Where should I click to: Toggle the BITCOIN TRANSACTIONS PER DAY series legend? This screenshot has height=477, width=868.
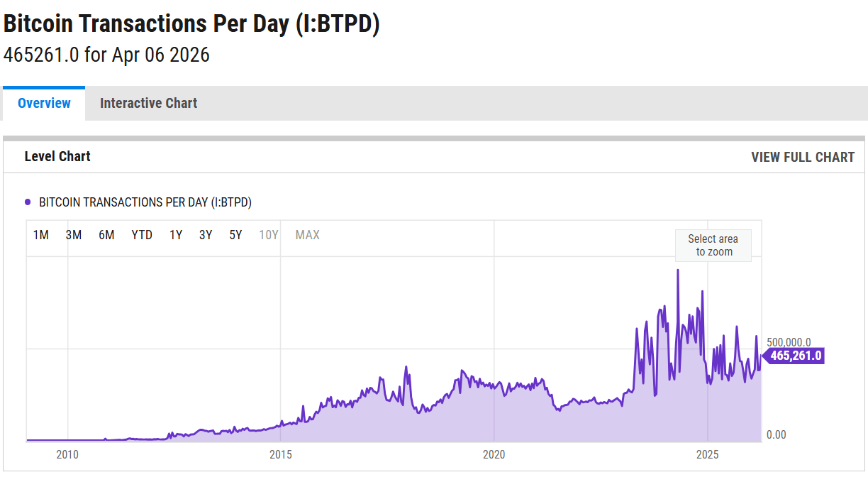145,202
